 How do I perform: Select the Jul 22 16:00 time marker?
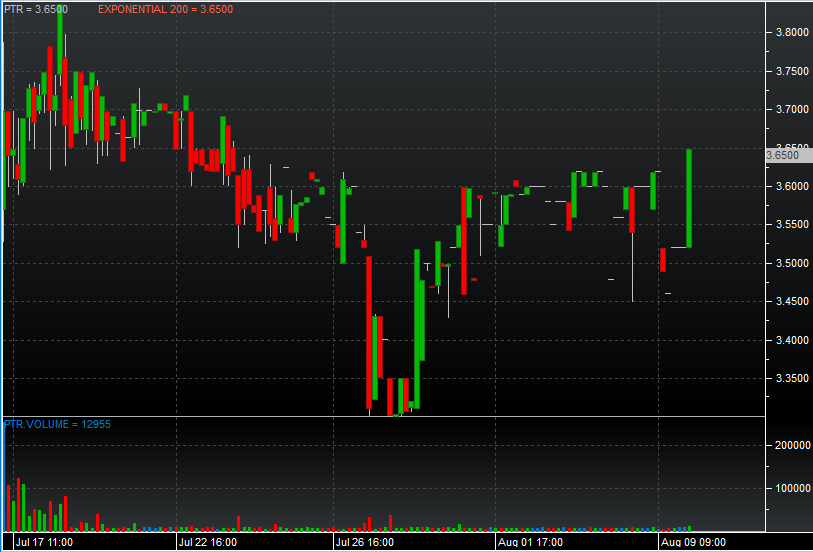(208, 542)
